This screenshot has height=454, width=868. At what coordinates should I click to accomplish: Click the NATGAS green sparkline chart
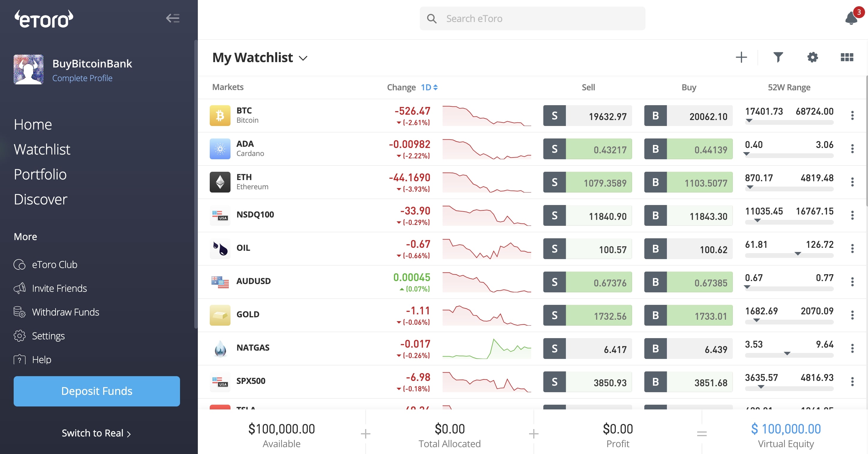click(x=486, y=348)
